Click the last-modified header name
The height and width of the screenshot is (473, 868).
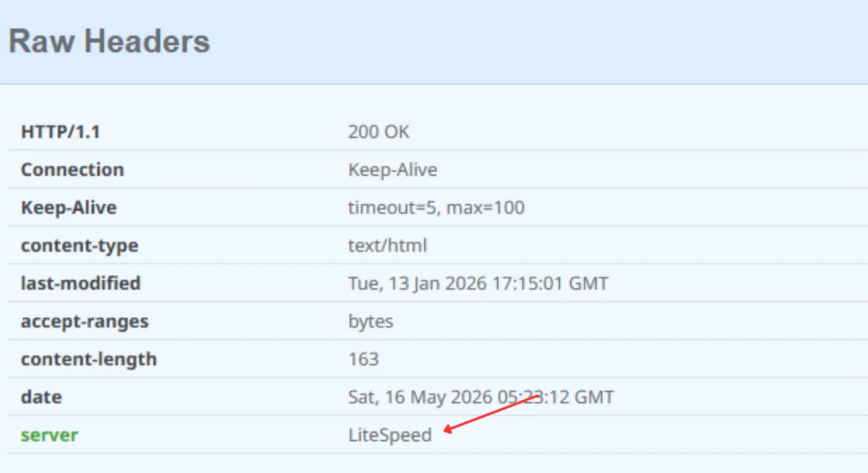(81, 283)
